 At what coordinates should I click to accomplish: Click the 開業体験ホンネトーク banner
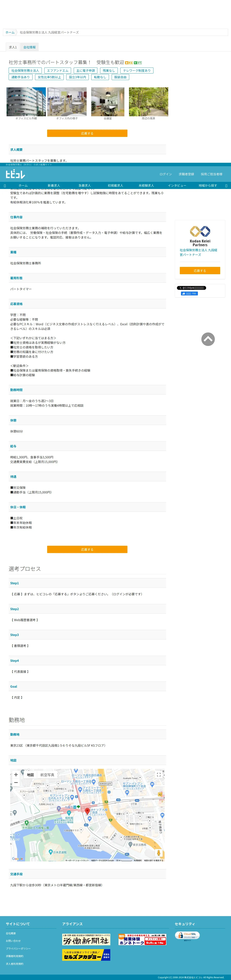point(142,939)
